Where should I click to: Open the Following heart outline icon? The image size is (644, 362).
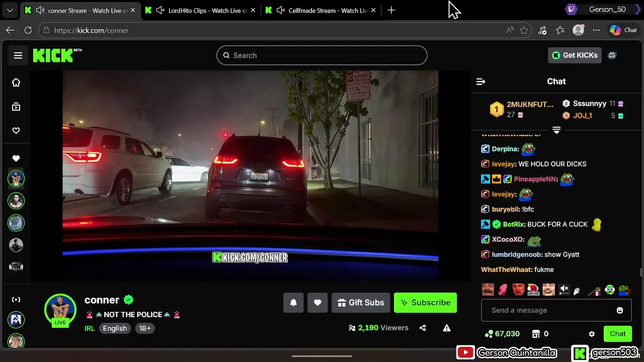tap(16, 131)
